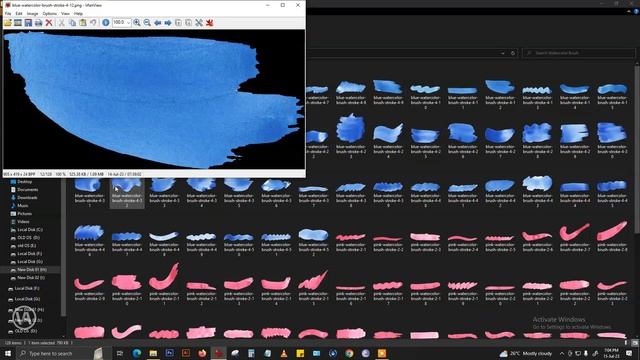This screenshot has width=640, height=360.
Task: Click the red IrfanView About icon
Action: tap(209, 23)
